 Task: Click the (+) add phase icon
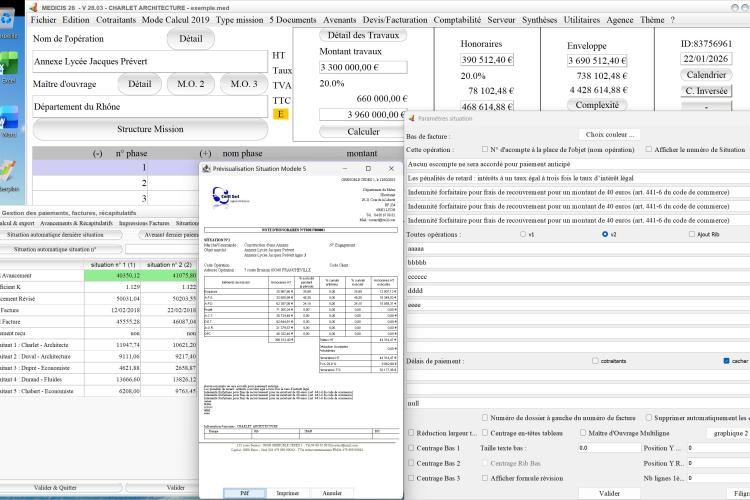[x=205, y=154]
